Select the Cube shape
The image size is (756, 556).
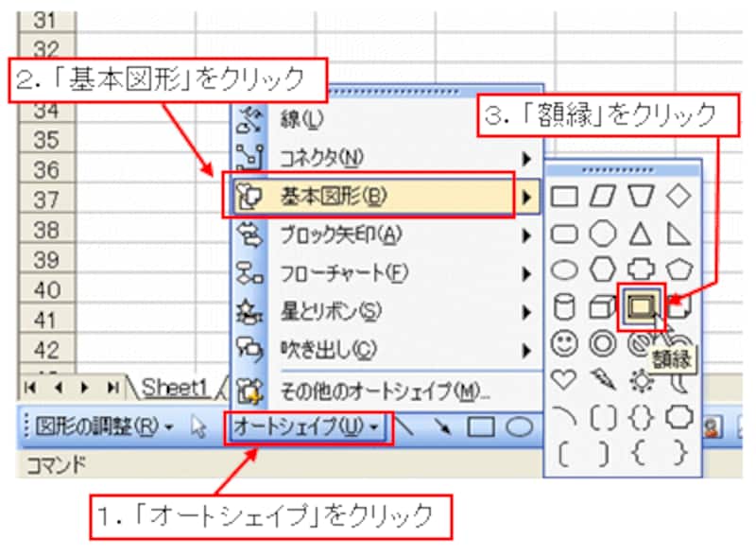[602, 307]
